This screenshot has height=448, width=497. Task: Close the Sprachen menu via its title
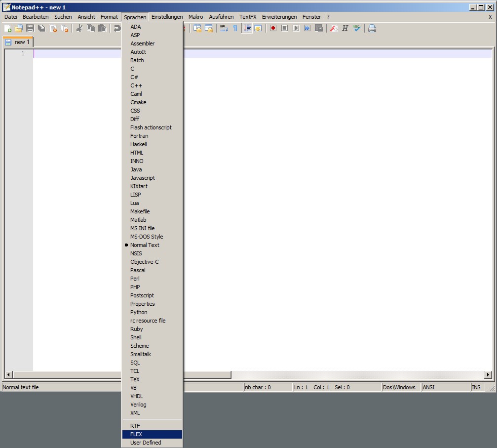coord(135,17)
